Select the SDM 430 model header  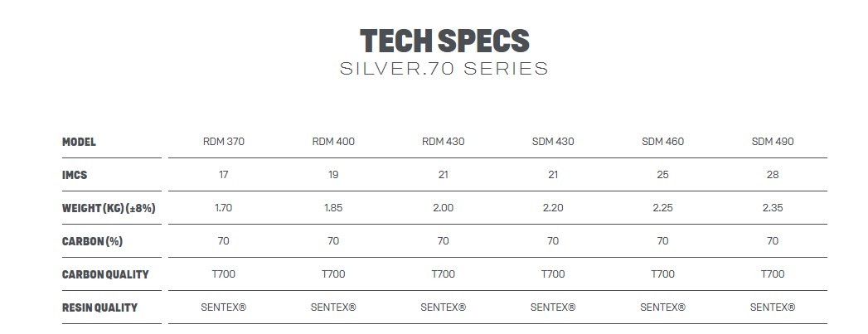point(553,142)
